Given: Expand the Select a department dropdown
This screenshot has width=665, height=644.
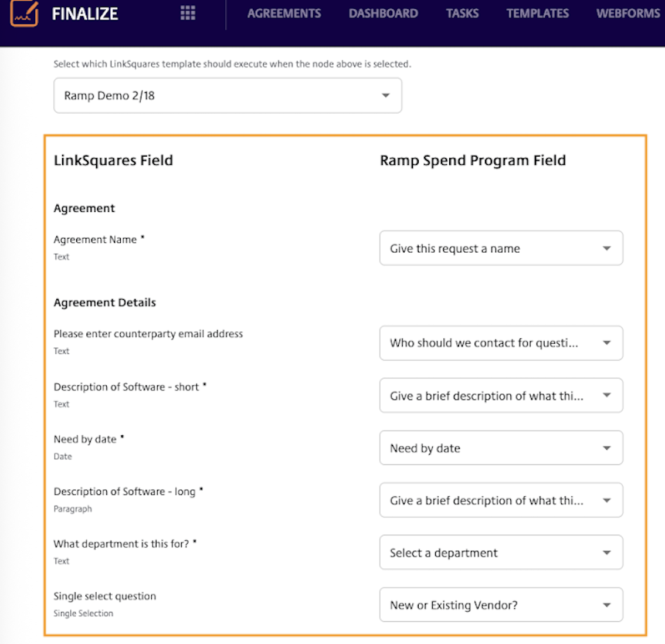Looking at the screenshot, I should pyautogui.click(x=501, y=553).
